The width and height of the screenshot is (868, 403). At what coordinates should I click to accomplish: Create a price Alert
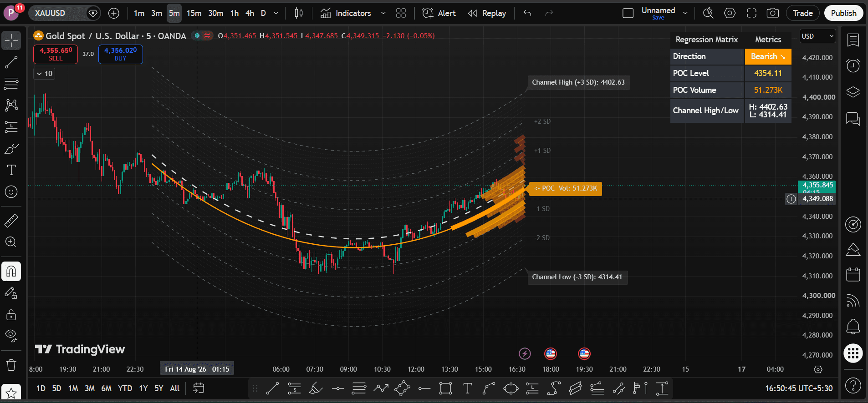coord(439,13)
